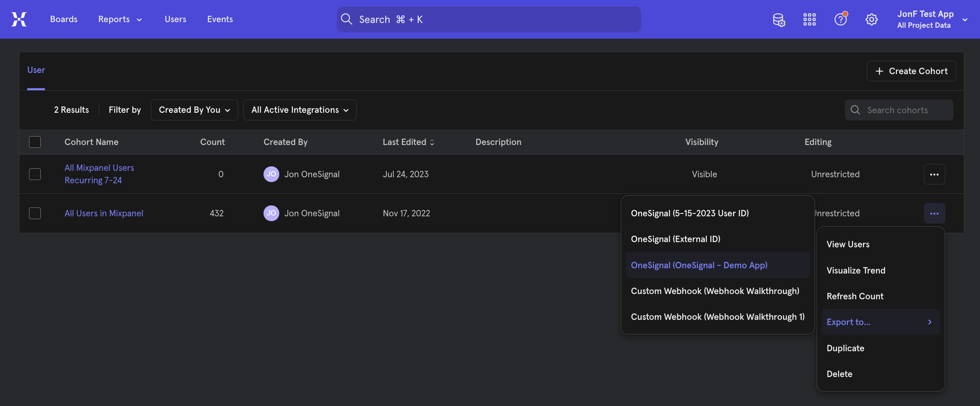Image resolution: width=980 pixels, height=406 pixels.
Task: Export to OneSignal (OneSignal - Demo App)
Action: (718, 265)
